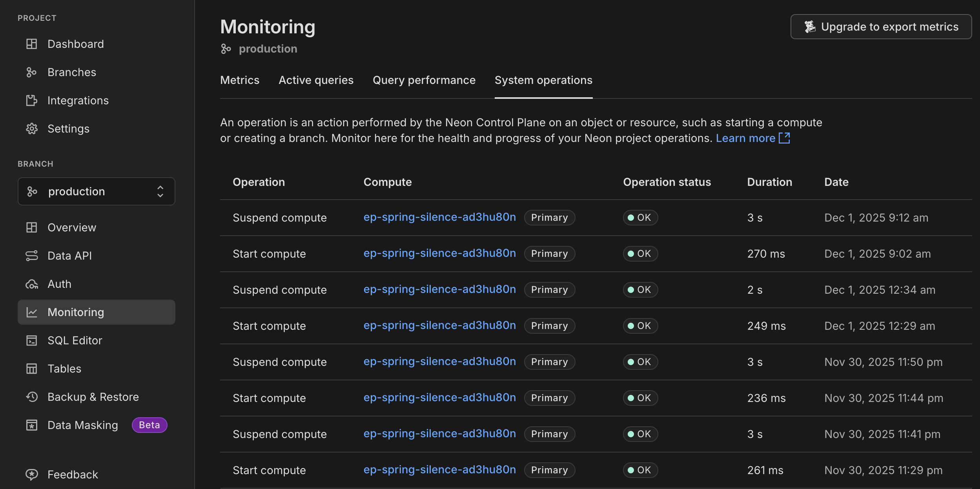The height and width of the screenshot is (489, 980).
Task: Open the Query performance tab
Action: (424, 80)
